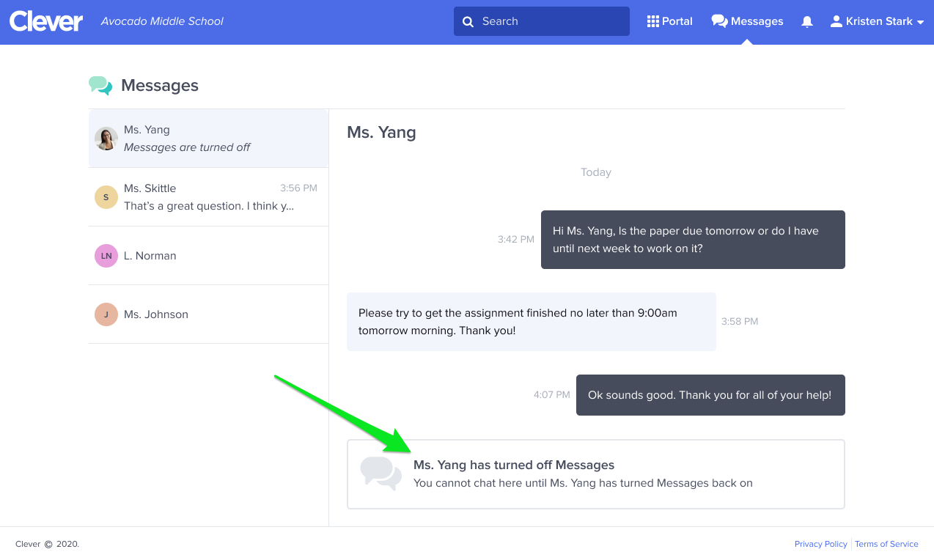
Task: Open the Kristen Stark account dropdown
Action: tap(877, 21)
